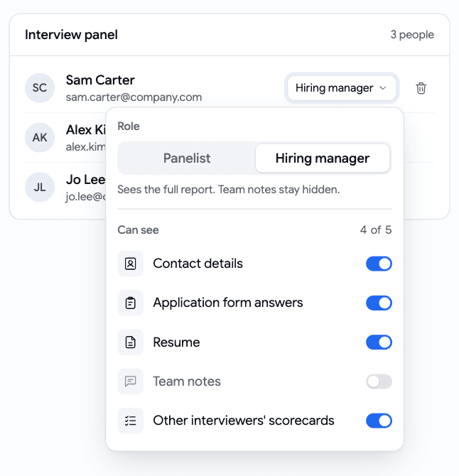Switch role to Panelist

187,158
